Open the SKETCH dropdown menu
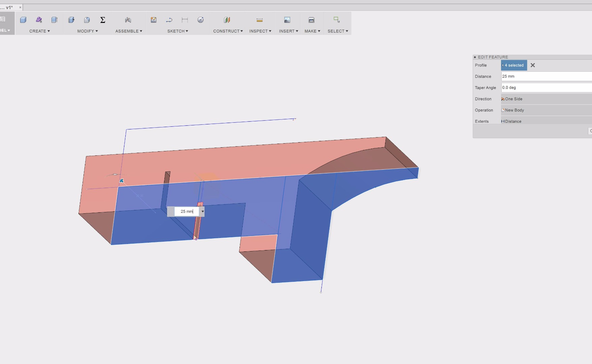 click(178, 31)
